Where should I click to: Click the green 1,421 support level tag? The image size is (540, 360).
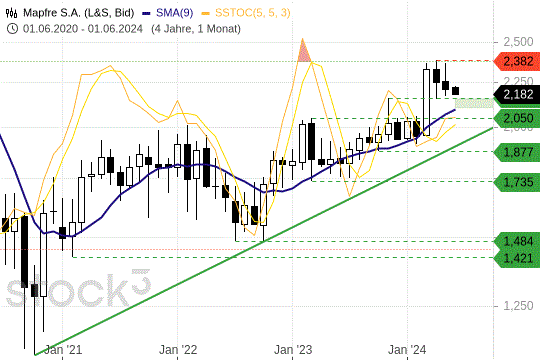pyautogui.click(x=517, y=258)
